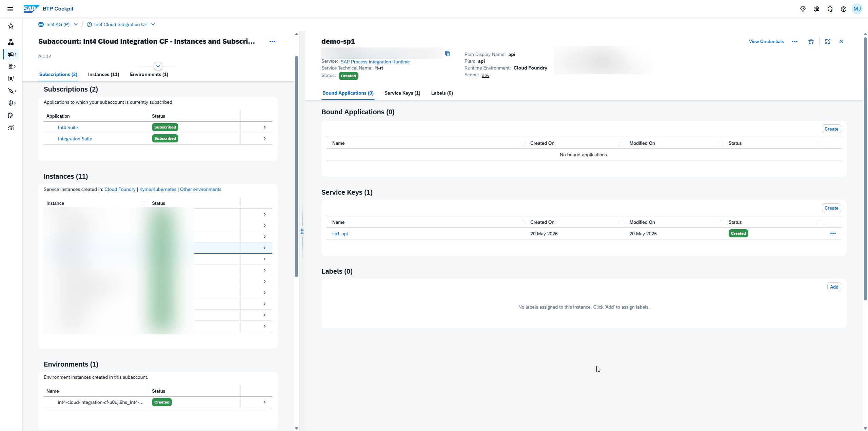Open the Int4 AG (P) breadcrumb dropdown
The image size is (868, 431).
[76, 24]
